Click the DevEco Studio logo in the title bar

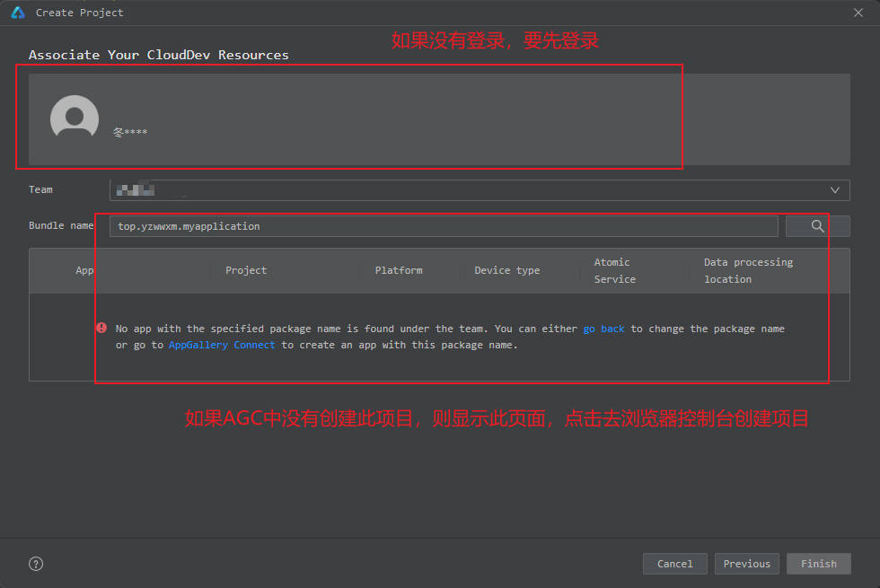(18, 13)
